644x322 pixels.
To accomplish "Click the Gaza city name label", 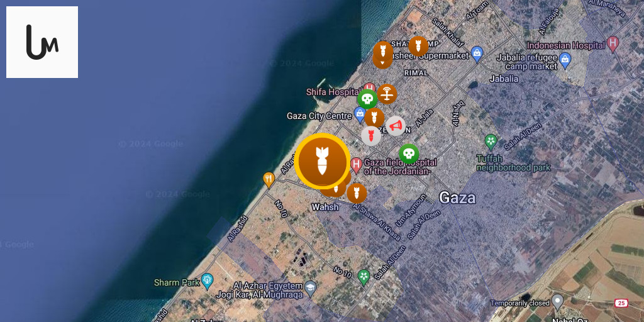I will (457, 198).
